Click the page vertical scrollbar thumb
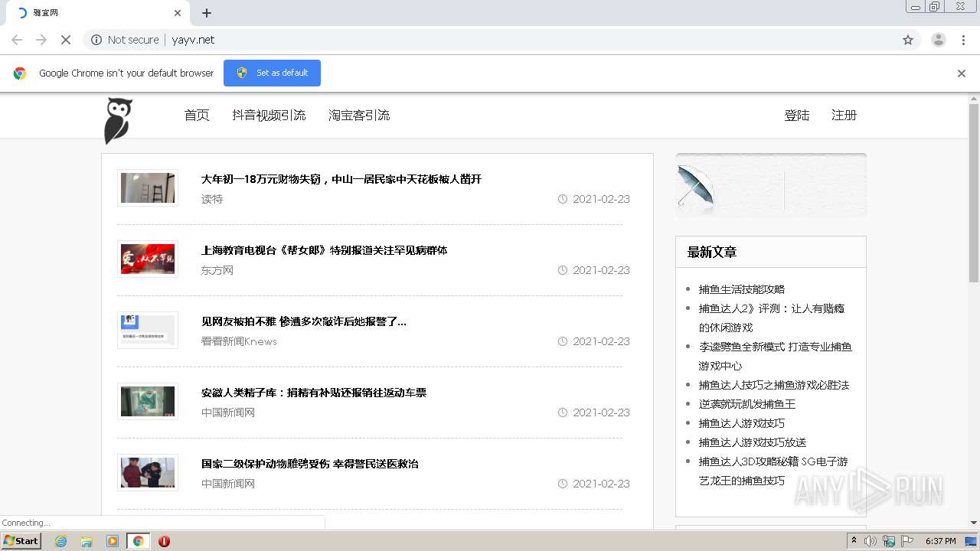 click(974, 193)
